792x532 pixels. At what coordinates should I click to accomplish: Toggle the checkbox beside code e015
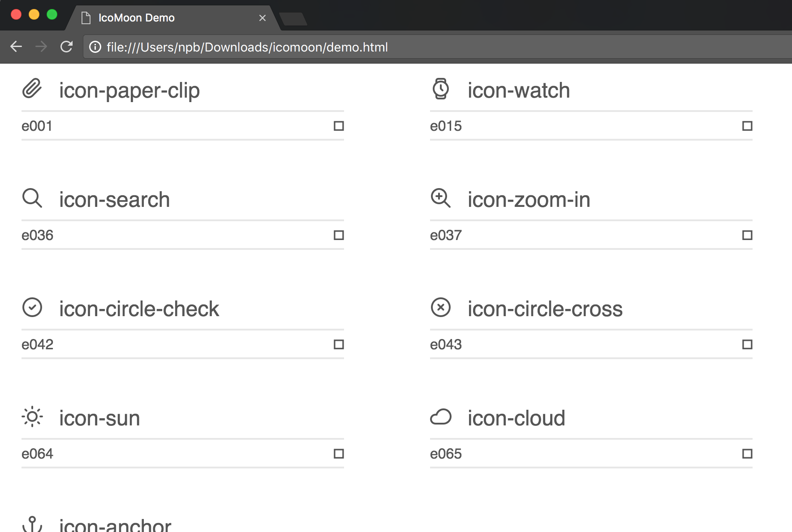point(747,126)
